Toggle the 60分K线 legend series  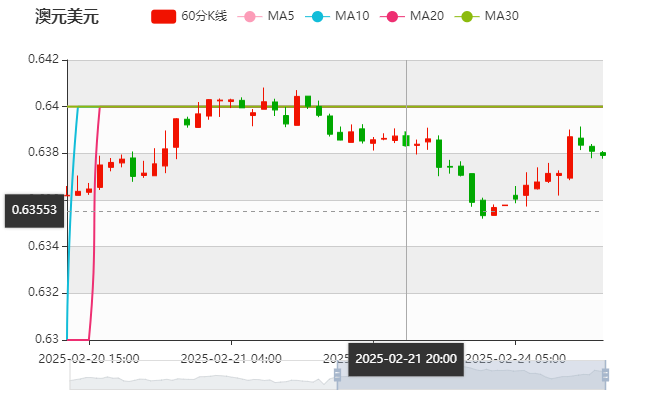coord(189,16)
